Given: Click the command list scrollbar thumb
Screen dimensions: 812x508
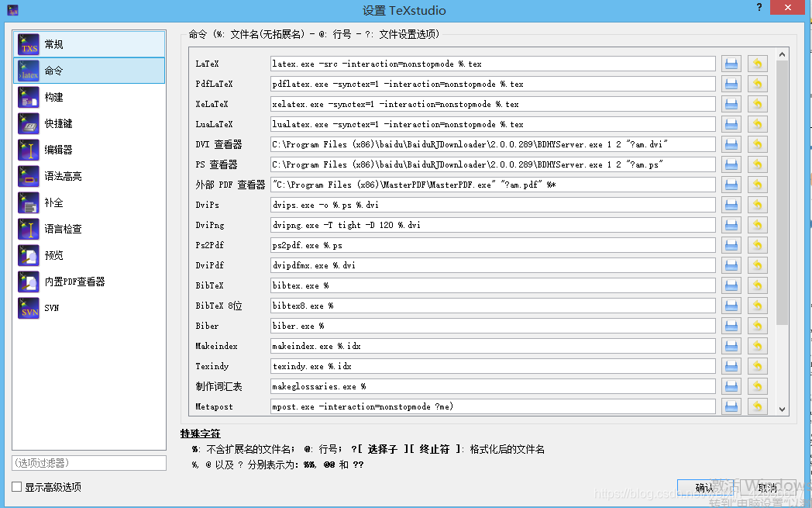Looking at the screenshot, I should click(782, 193).
